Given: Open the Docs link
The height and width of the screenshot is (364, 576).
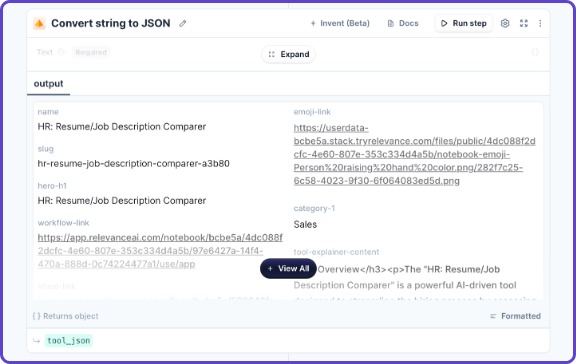Looking at the screenshot, I should pyautogui.click(x=403, y=23).
